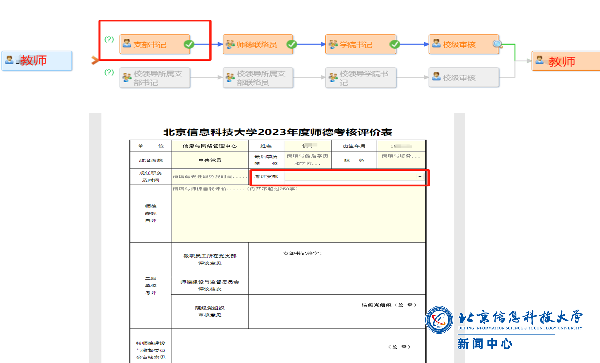This screenshot has height=363, width=600.
Task: Click the blue 教师 start node
Action: (x=37, y=60)
